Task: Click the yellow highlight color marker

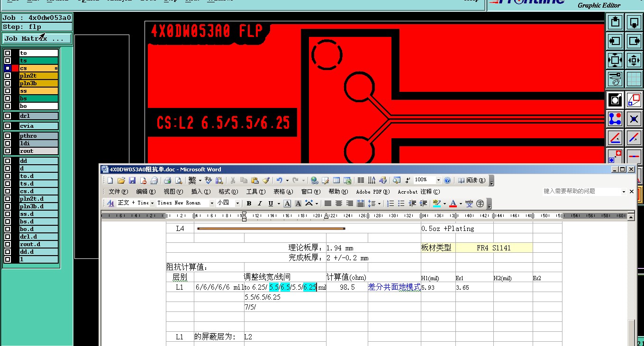Action: coord(437,204)
